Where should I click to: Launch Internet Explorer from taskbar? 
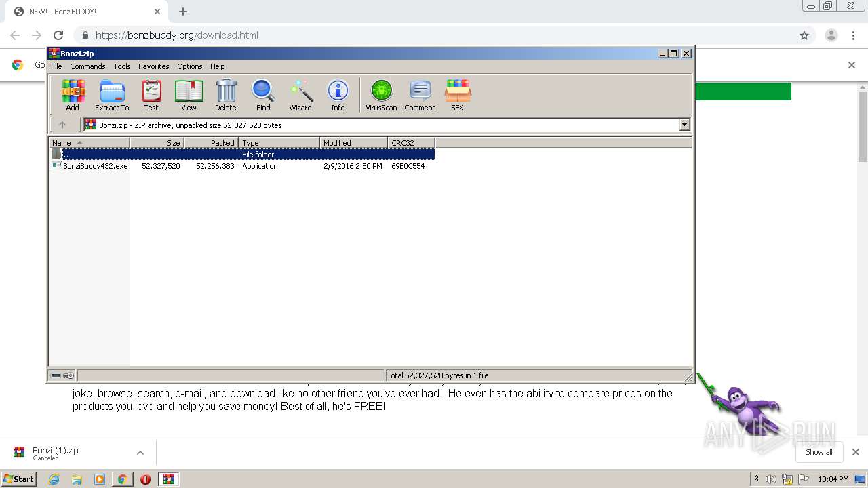click(x=54, y=479)
